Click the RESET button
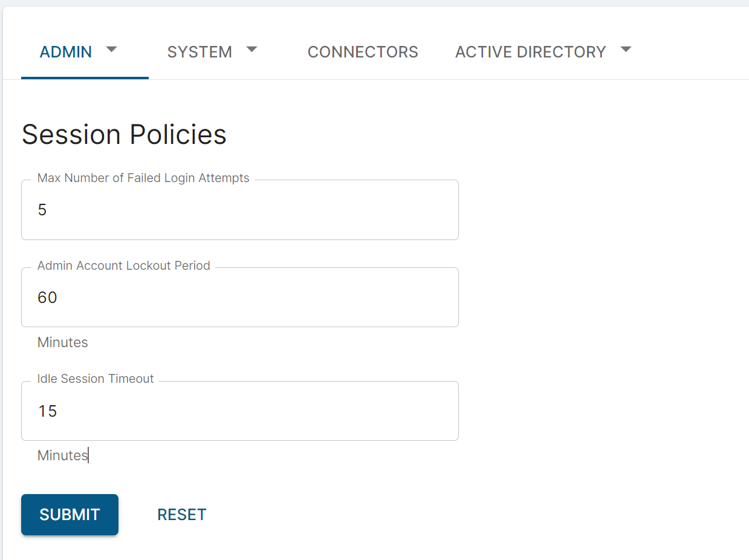This screenshot has height=560, width=749. click(182, 515)
